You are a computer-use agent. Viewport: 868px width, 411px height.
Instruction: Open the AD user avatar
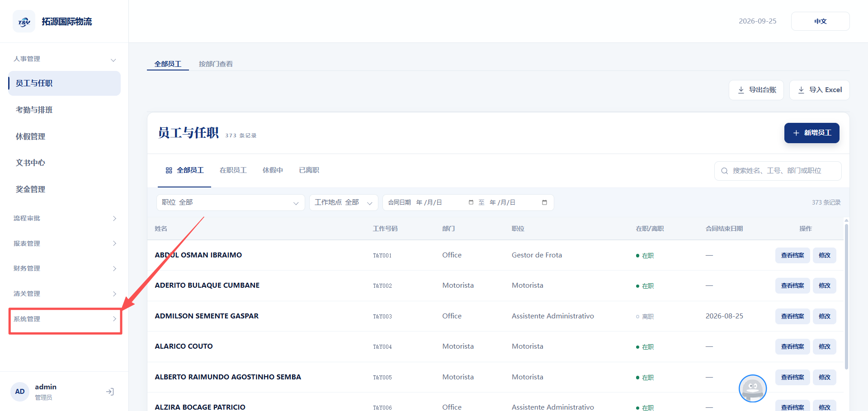coord(20,392)
